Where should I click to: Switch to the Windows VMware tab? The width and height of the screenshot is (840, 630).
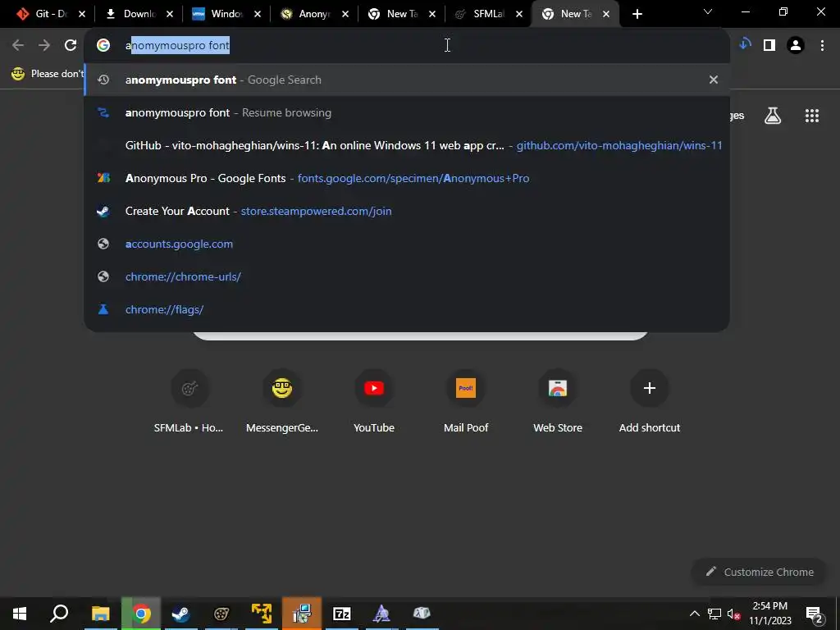[x=226, y=14]
